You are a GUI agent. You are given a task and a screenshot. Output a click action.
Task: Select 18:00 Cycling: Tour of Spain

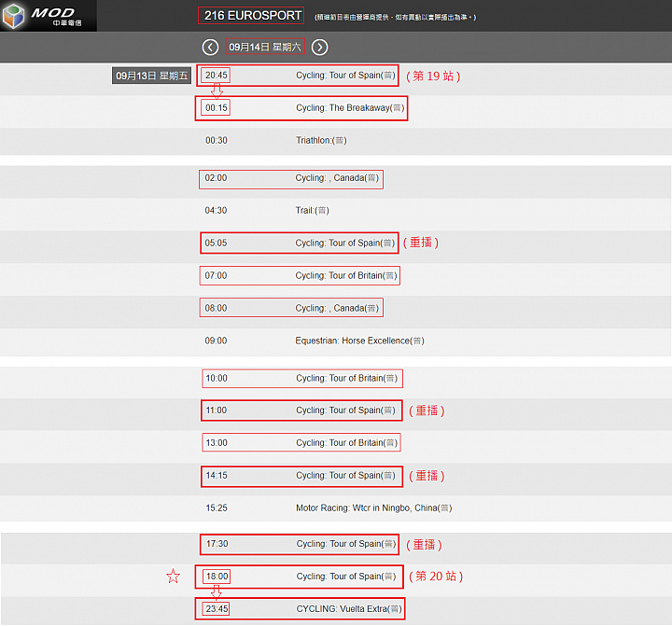(x=300, y=577)
